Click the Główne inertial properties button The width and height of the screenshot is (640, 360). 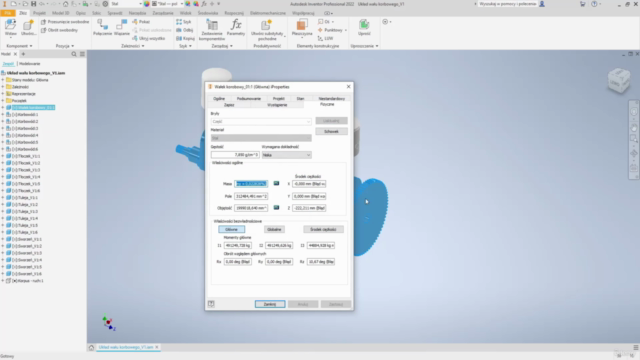[231, 229]
